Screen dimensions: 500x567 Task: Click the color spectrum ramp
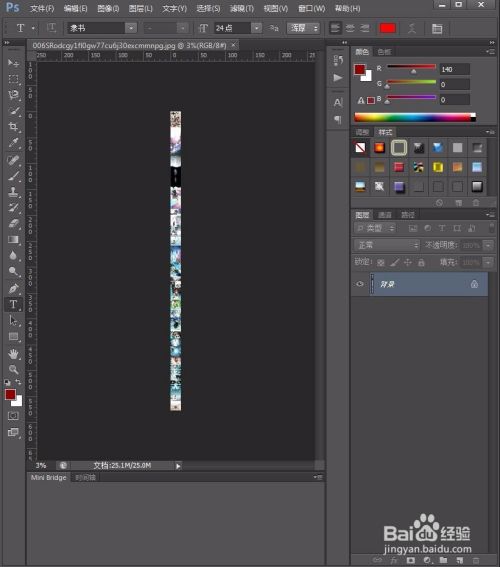[x=415, y=117]
